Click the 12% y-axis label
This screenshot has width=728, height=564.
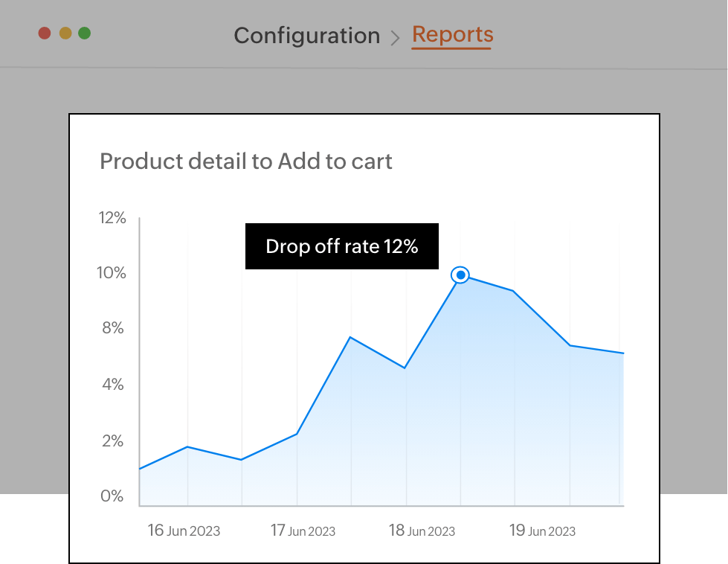click(112, 218)
